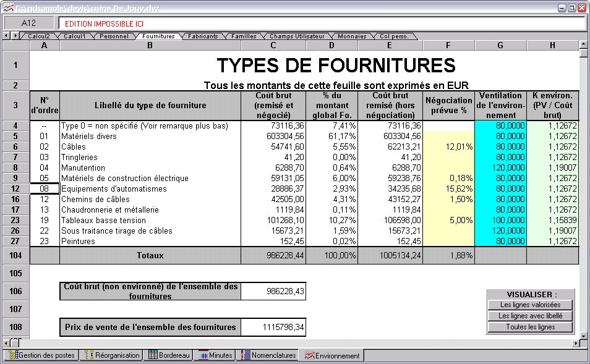590x364 pixels.
Task: Open the Champs Utilisateur sheet tab
Action: [296, 36]
